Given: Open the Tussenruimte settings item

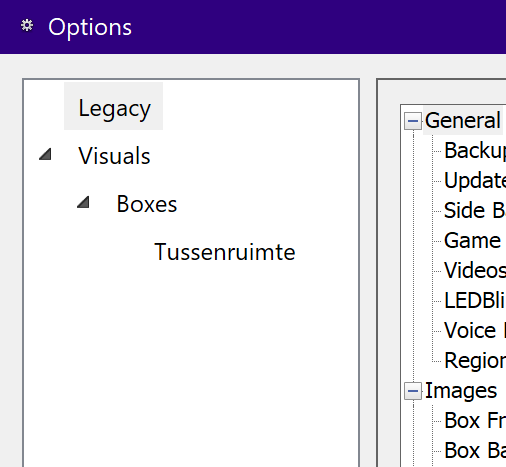Looking at the screenshot, I should pos(225,252).
